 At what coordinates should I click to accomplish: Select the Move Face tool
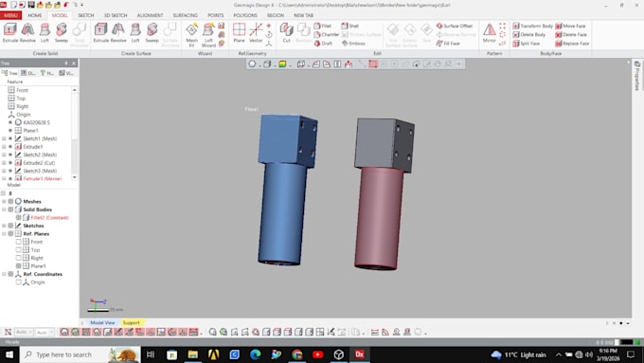pos(570,26)
